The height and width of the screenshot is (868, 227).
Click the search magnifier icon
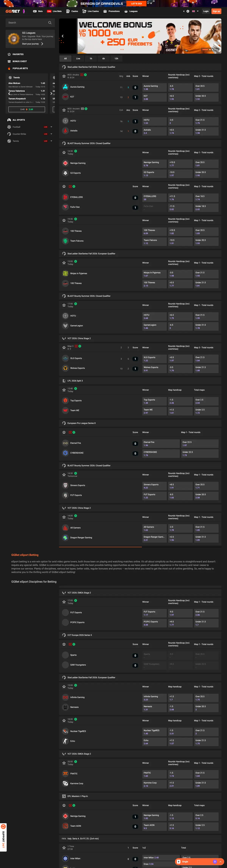pos(50,23)
